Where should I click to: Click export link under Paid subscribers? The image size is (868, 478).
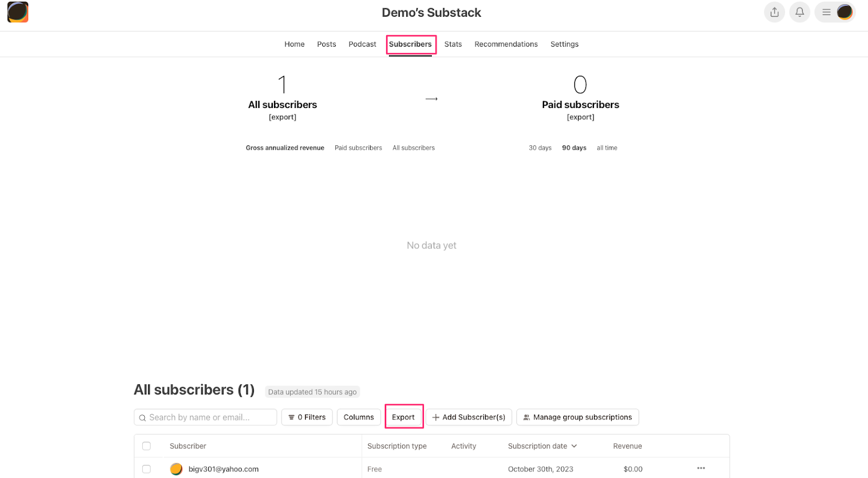pyautogui.click(x=580, y=117)
